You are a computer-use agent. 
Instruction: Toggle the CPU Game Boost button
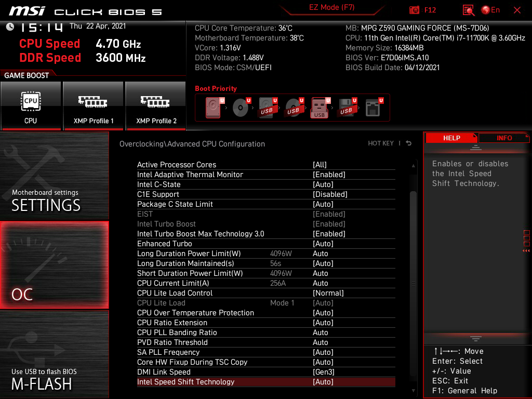pyautogui.click(x=31, y=105)
